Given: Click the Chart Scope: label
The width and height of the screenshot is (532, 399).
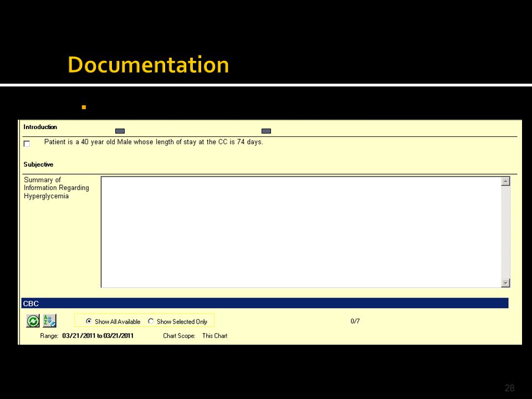Looking at the screenshot, I should pyautogui.click(x=179, y=336).
